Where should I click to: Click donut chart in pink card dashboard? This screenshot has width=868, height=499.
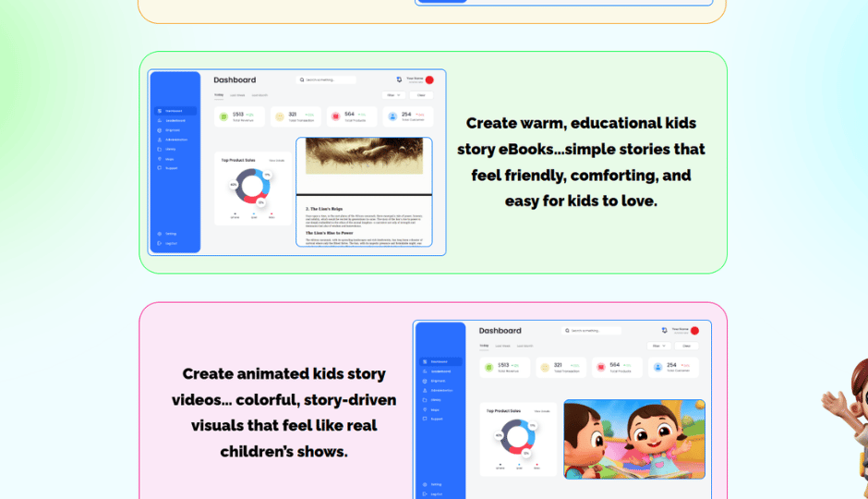click(x=517, y=437)
